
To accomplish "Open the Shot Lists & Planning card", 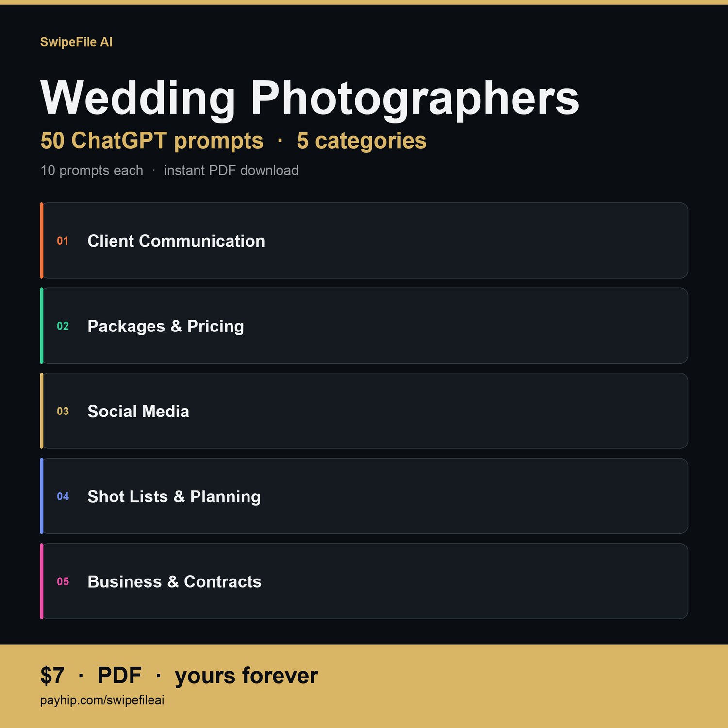I will coord(364,496).
